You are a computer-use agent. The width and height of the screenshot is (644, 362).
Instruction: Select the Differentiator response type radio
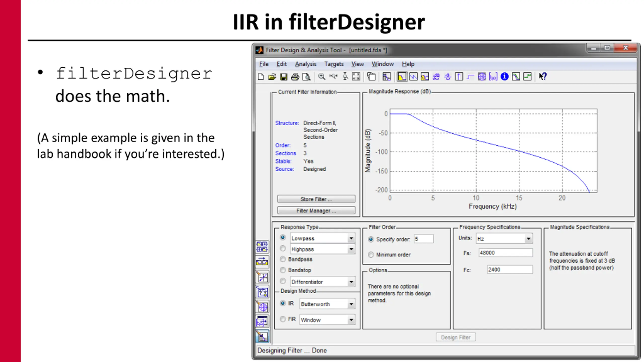[x=283, y=281]
